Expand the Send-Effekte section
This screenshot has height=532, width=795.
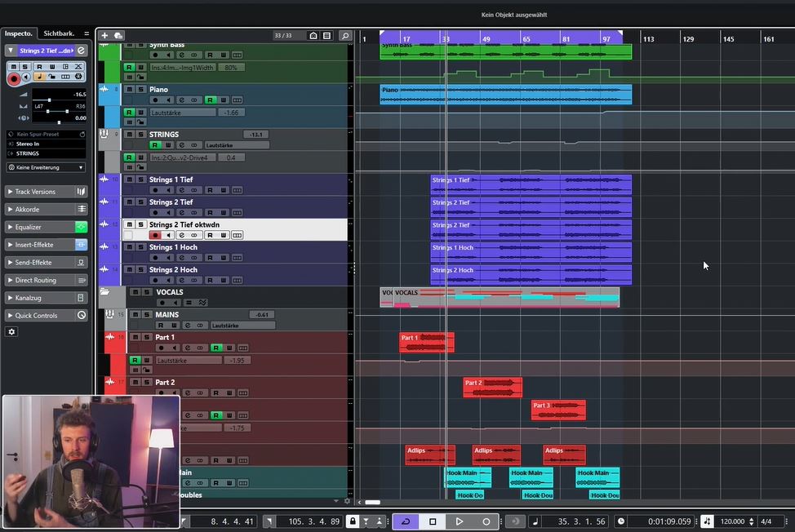[10, 263]
